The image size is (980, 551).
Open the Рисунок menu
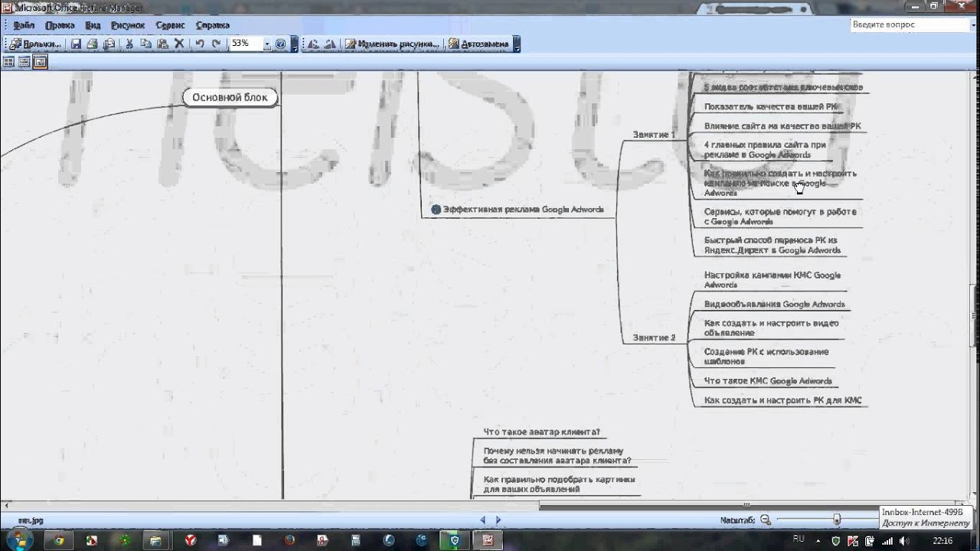tap(128, 25)
